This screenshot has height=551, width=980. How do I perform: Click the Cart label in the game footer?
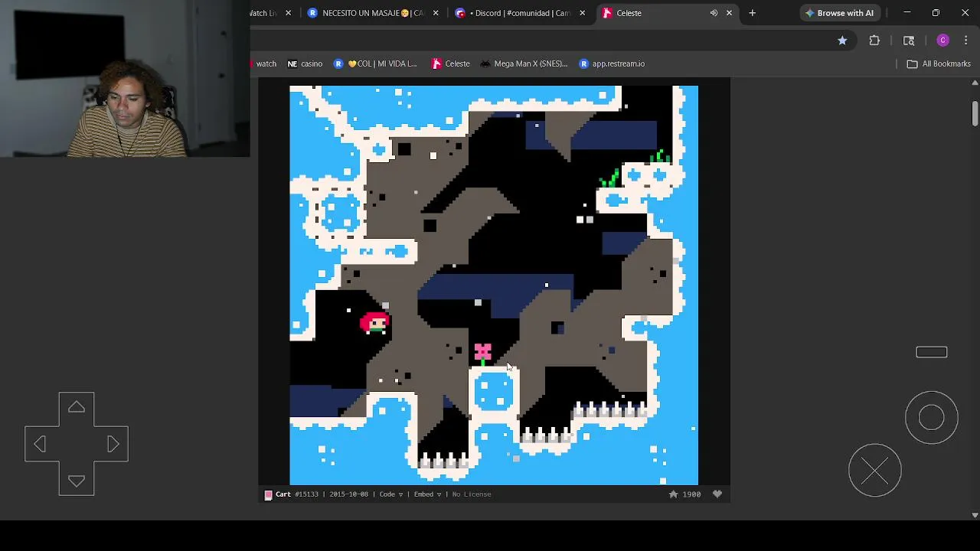tap(283, 494)
